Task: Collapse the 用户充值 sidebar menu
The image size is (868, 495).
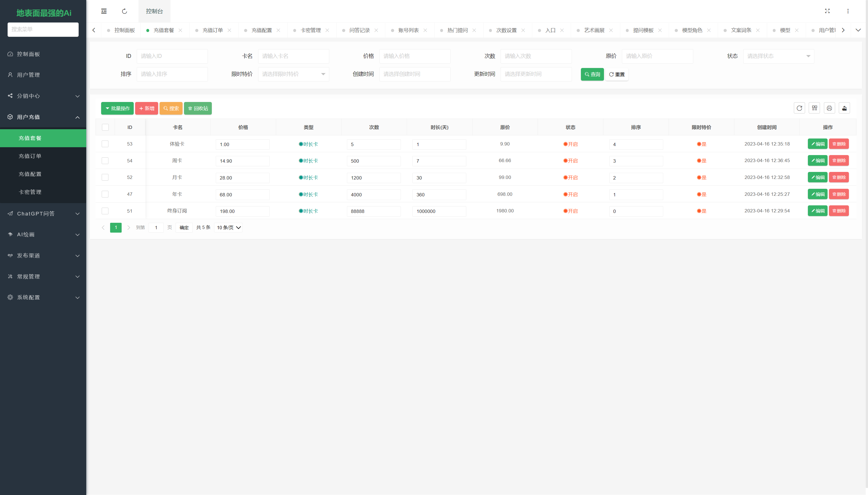Action: point(43,117)
